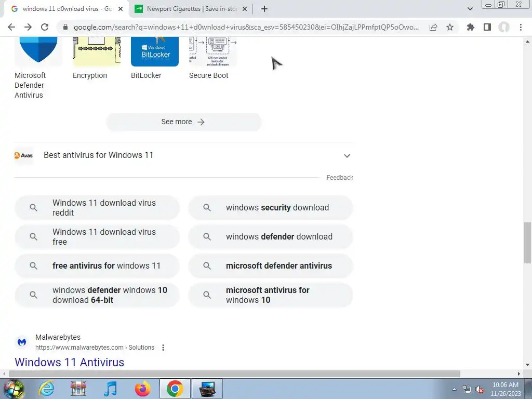Click the Avast logo icon
Image resolution: width=532 pixels, height=399 pixels.
coord(24,155)
